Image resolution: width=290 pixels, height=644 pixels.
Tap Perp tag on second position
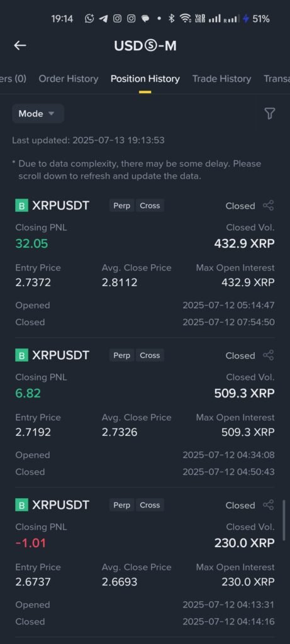tap(121, 355)
